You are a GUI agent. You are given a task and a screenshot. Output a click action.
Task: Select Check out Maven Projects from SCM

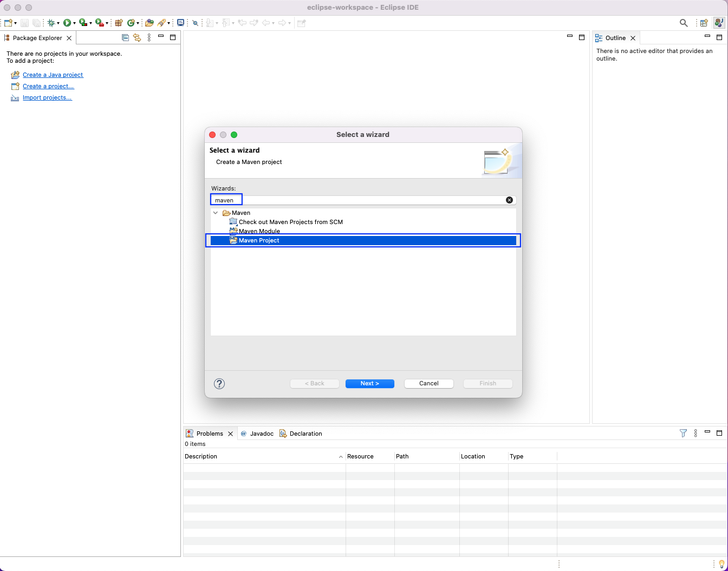[291, 222]
